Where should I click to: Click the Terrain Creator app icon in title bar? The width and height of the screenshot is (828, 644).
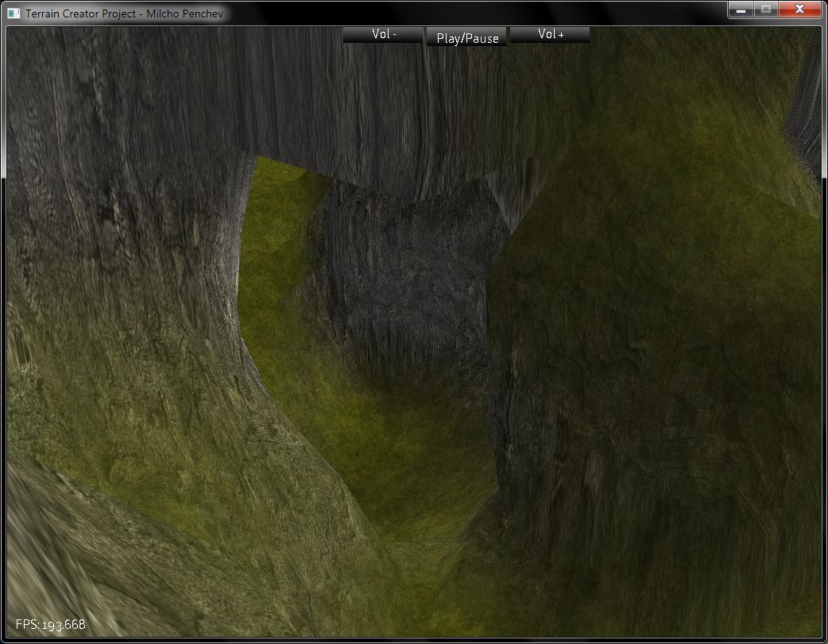[14, 13]
